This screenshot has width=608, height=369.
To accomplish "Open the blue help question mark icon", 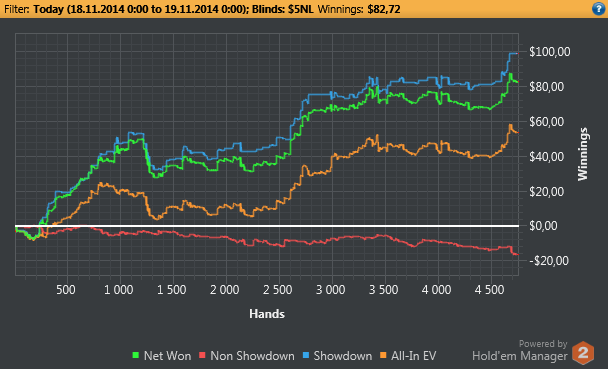I will point(598,9).
